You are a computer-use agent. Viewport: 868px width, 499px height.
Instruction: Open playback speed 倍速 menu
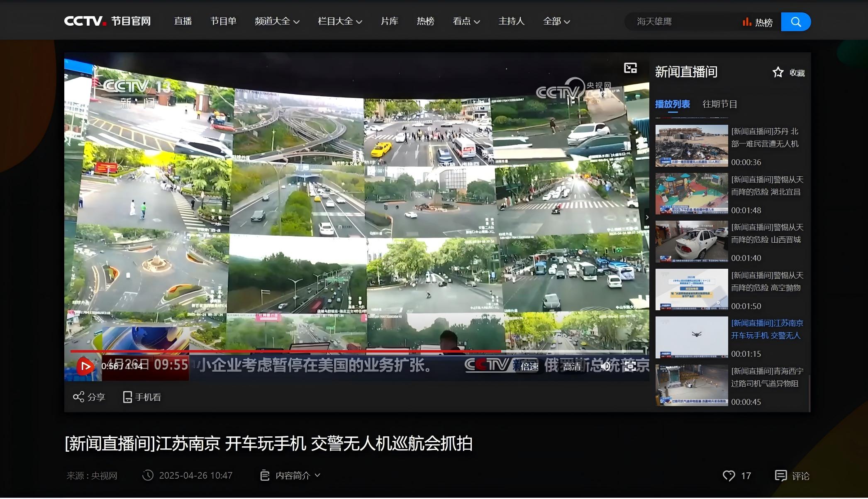[529, 366]
